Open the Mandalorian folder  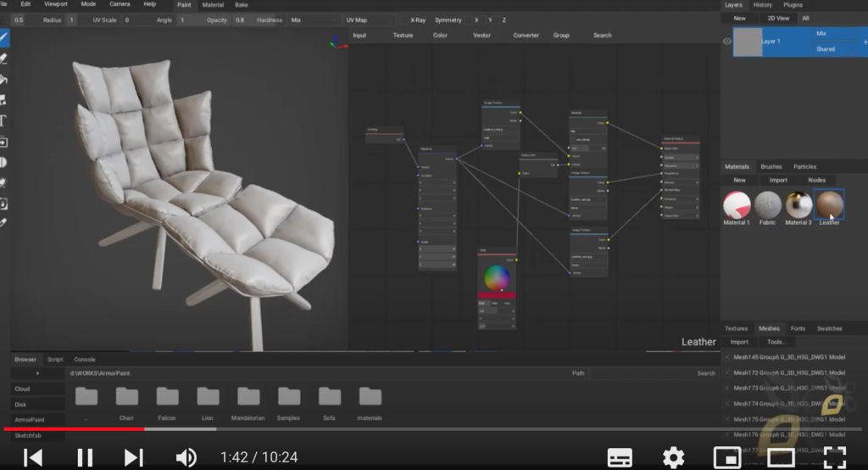click(248, 397)
